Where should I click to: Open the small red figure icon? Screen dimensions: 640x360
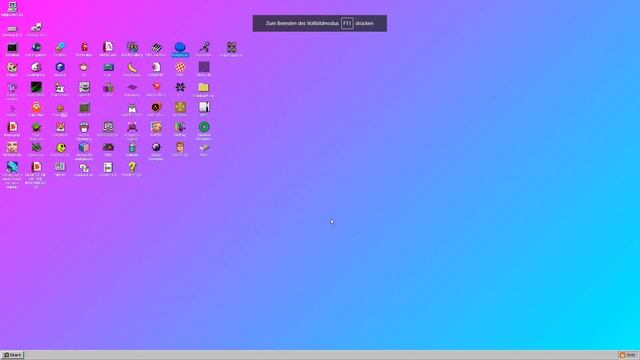84,47
